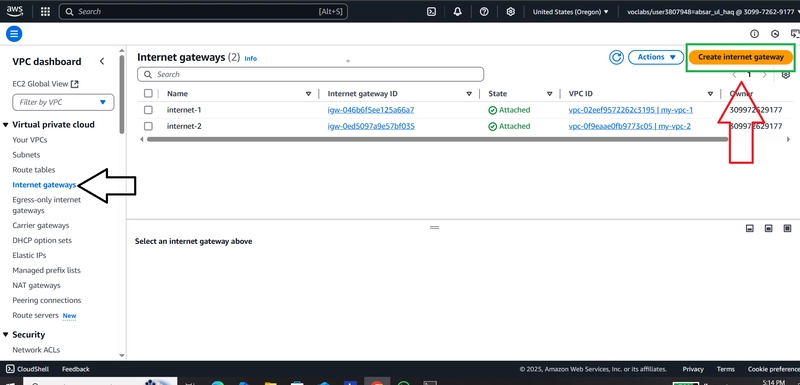Open the Actions dropdown

point(656,57)
